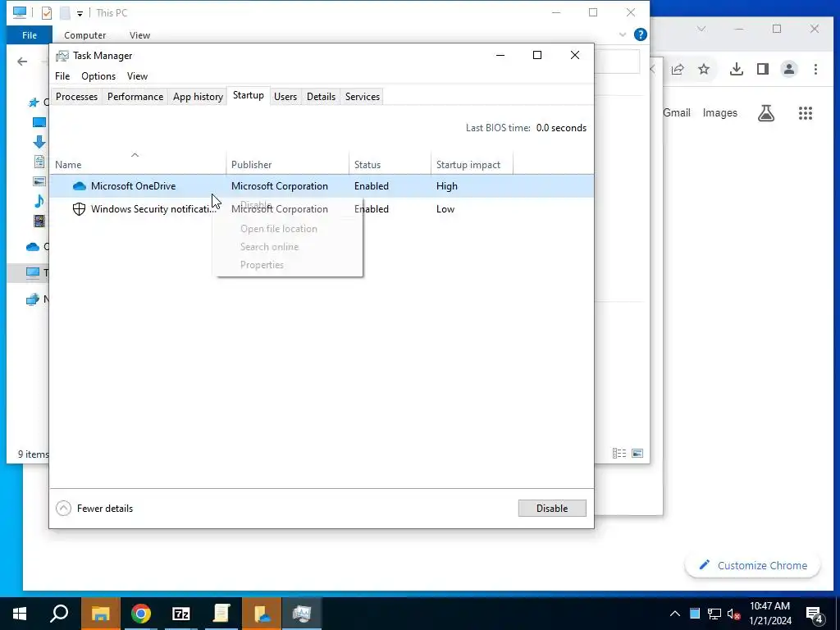
Task: Select OneDrive cloud in Explorer sidebar
Action: 33,246
